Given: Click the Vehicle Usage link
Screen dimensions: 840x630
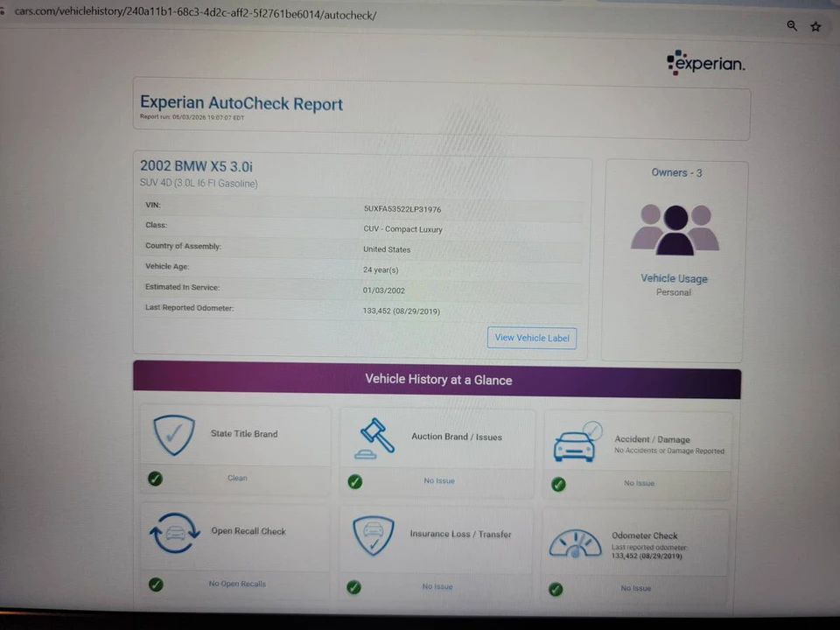Looking at the screenshot, I should 674,278.
